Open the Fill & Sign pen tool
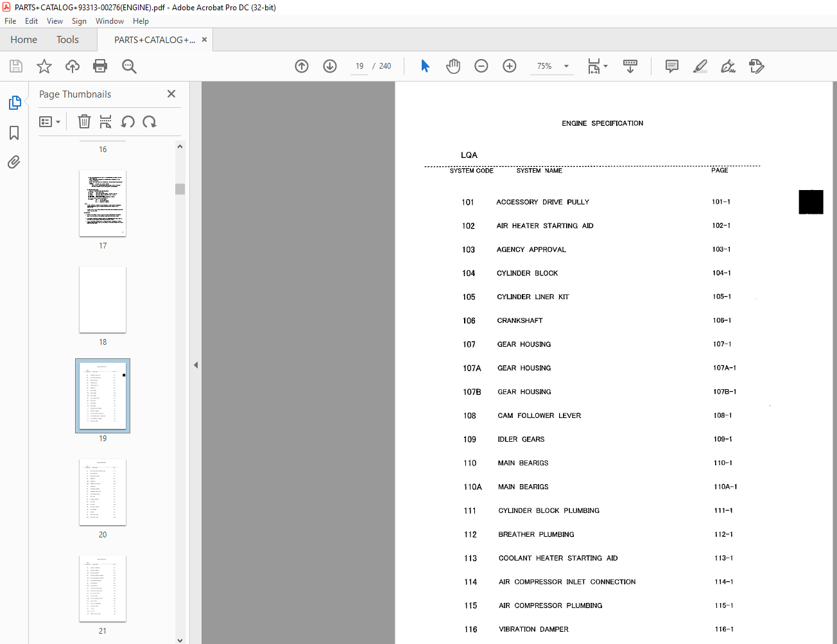The width and height of the screenshot is (837, 644). click(x=728, y=66)
